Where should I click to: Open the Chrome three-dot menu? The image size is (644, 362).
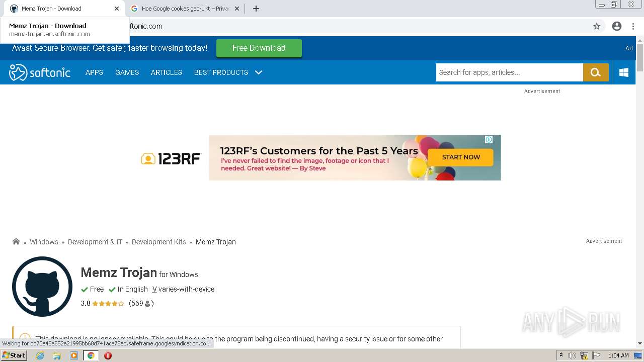[633, 26]
